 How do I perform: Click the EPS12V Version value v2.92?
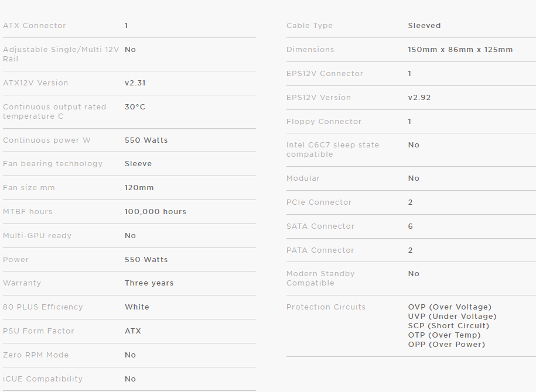pyautogui.click(x=419, y=98)
